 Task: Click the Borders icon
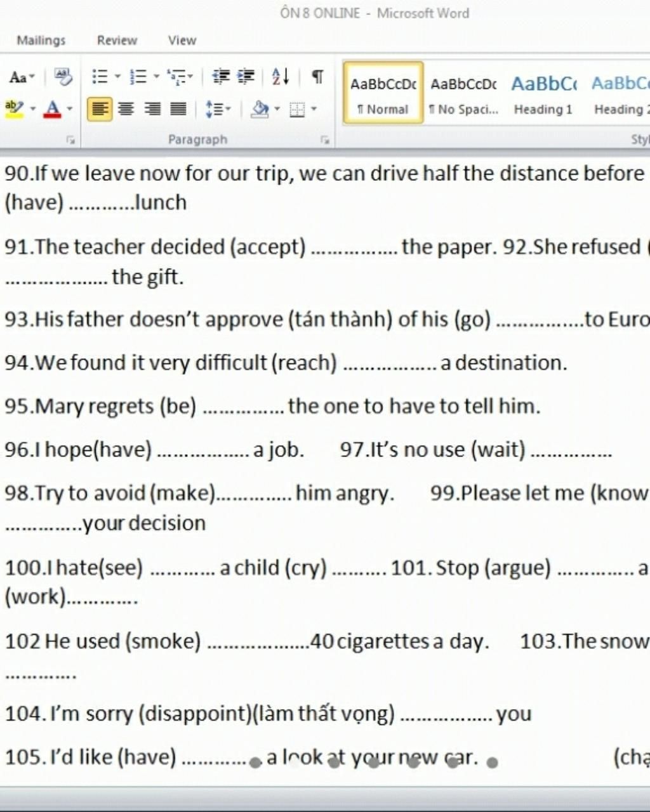click(297, 109)
